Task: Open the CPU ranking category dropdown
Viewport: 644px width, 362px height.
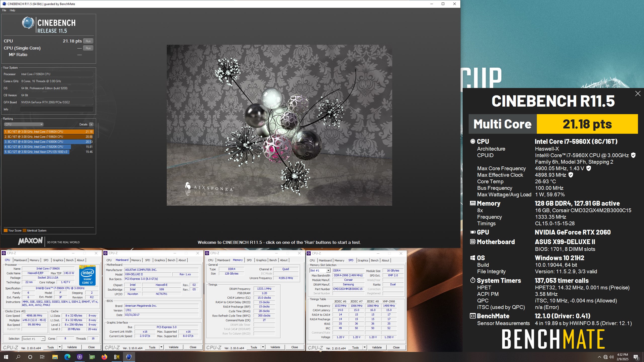Action: 24,124
